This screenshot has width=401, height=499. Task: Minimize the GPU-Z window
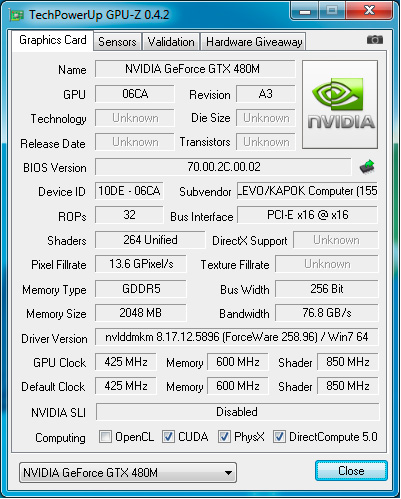[305, 11]
